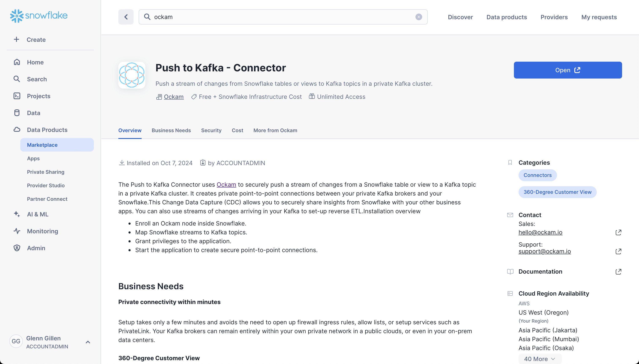The image size is (639, 364).
Task: Open external Documentation link icon
Action: (618, 272)
